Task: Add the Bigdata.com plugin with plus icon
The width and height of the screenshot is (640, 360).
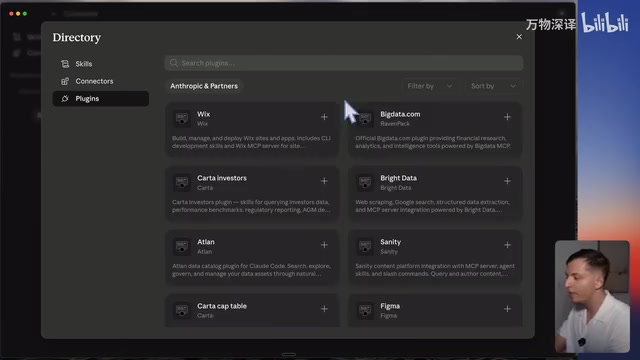Action: click(507, 117)
